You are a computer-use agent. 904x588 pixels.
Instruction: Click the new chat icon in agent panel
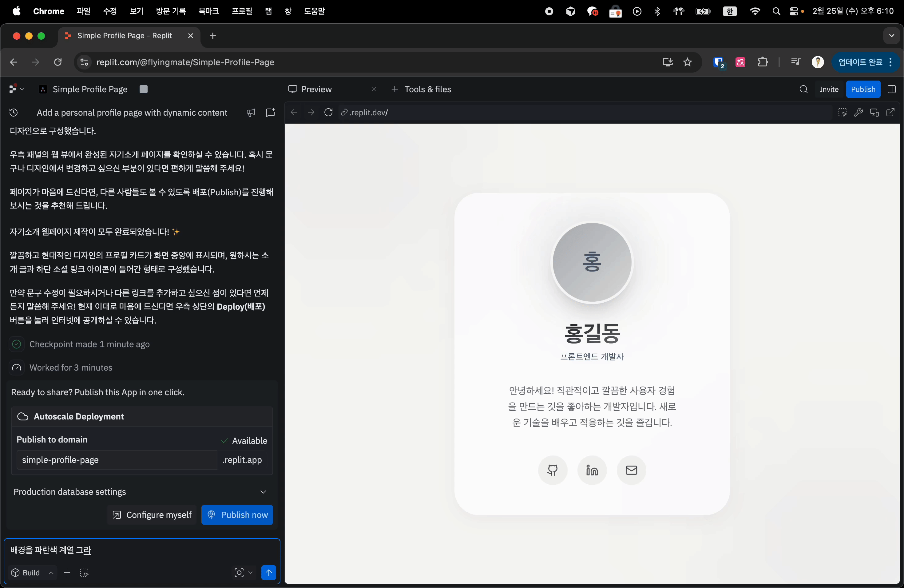point(271,113)
